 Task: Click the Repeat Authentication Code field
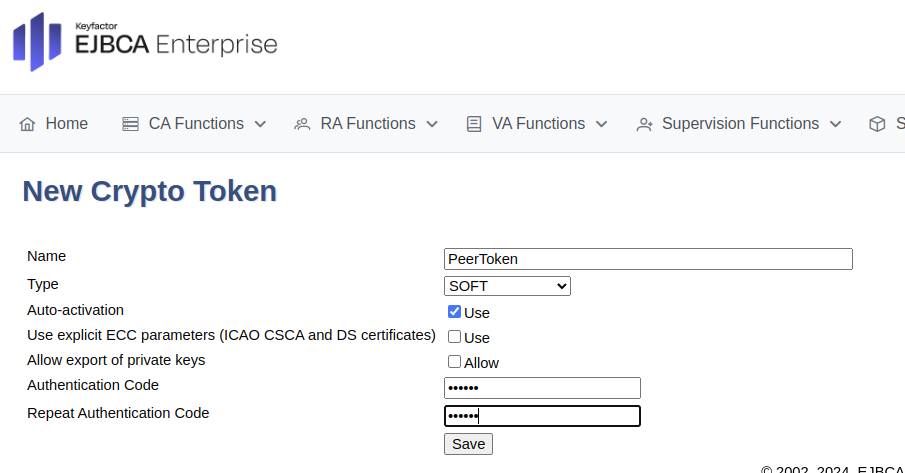click(x=542, y=416)
